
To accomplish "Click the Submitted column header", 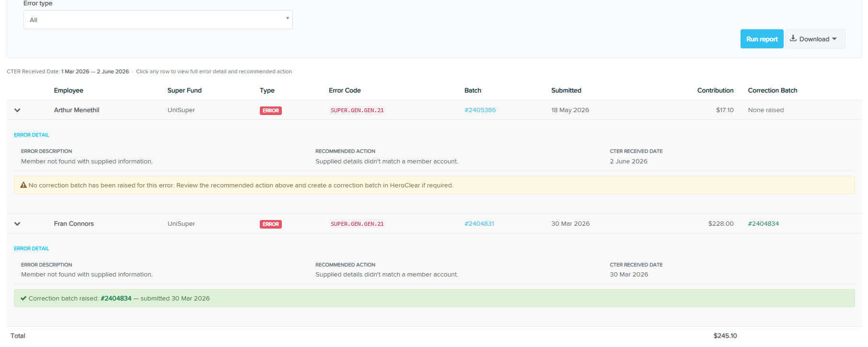I will point(566,91).
